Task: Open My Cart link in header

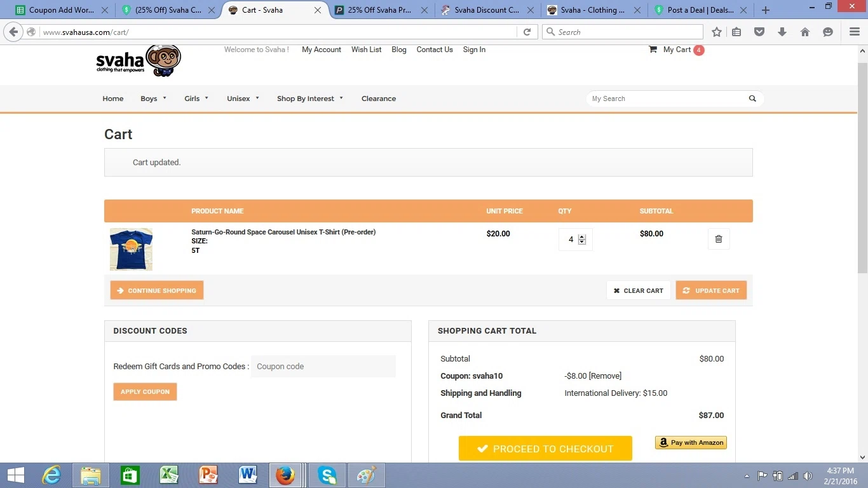Action: pyautogui.click(x=677, y=50)
